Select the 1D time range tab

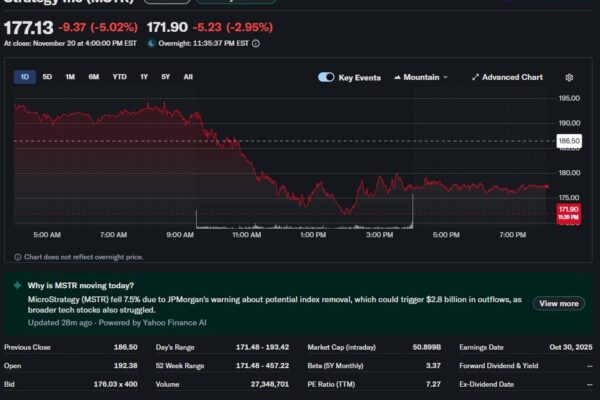[x=24, y=77]
